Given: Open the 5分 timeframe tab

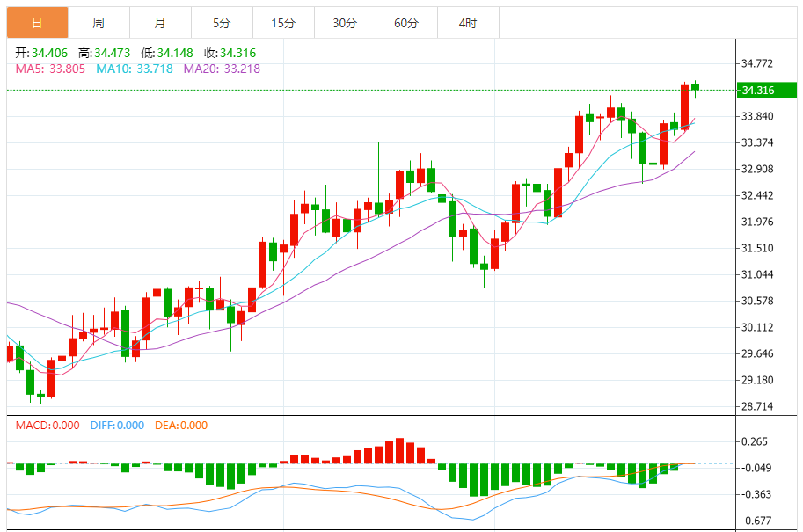Looking at the screenshot, I should (222, 23).
